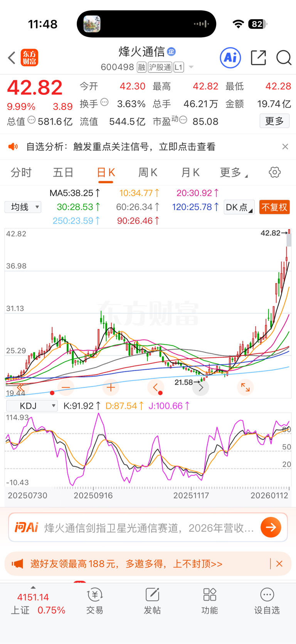Tap the 问Ai question input field
Image resolution: width=296 pixels, height=644 pixels.
point(149,528)
